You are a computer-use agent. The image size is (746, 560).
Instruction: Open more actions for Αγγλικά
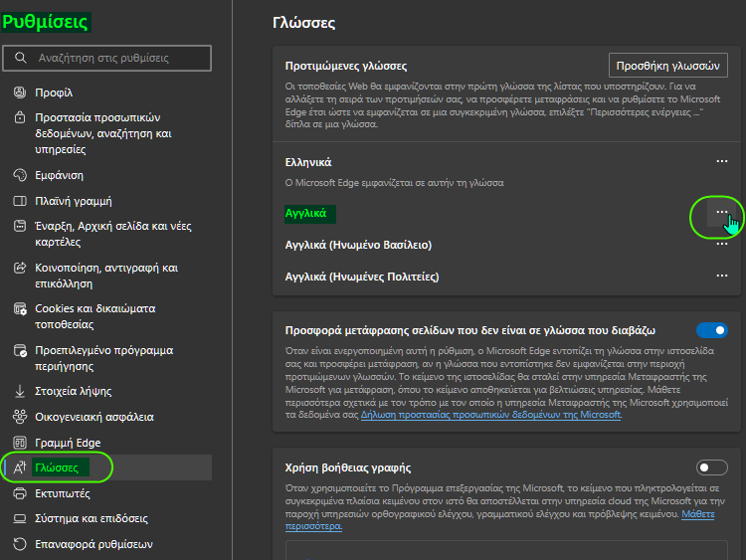(x=720, y=214)
